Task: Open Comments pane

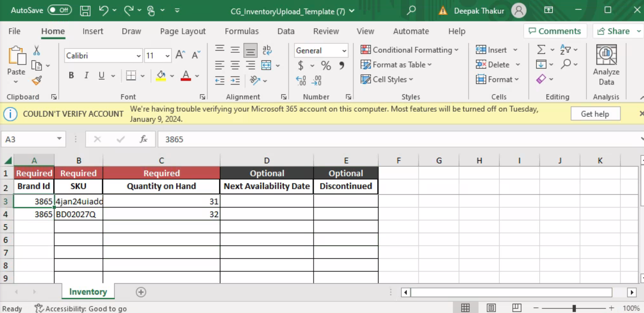Action: point(554,31)
